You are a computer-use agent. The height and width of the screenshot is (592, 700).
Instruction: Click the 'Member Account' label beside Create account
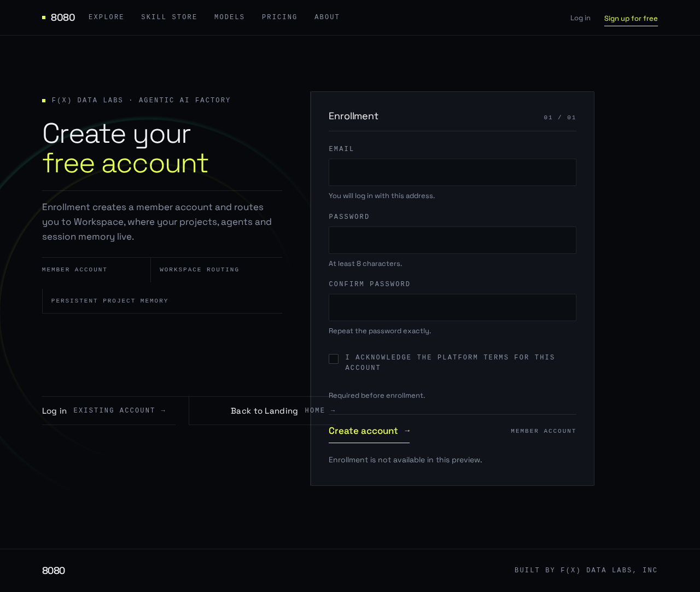coord(544,431)
